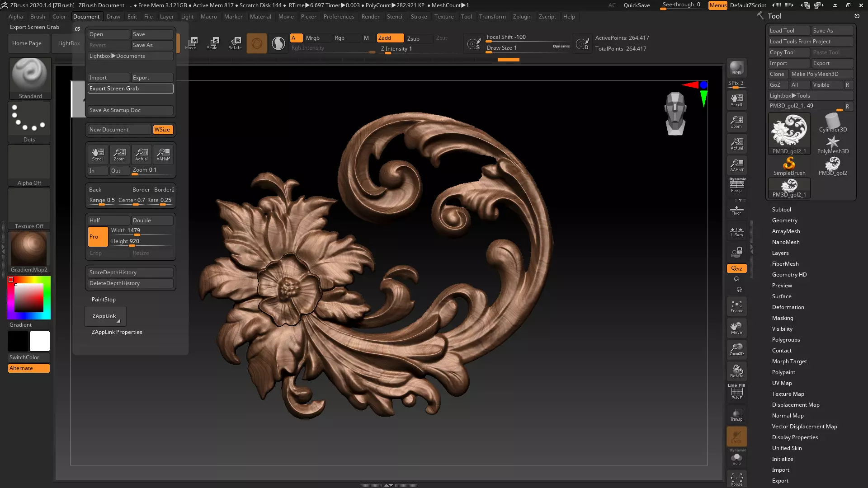The height and width of the screenshot is (488, 868).
Task: Click the StoreDepthHistory button
Action: pos(130,272)
